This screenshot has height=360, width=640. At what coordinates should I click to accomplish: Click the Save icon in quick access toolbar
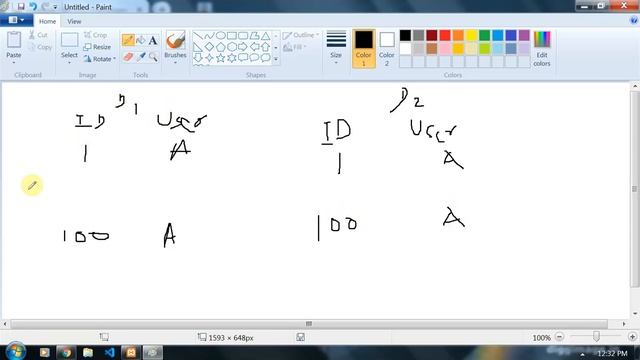point(21,7)
